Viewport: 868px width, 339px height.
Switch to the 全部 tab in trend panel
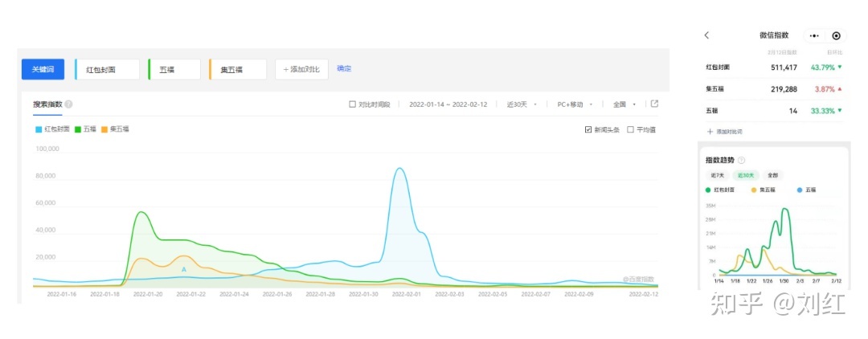tap(772, 175)
